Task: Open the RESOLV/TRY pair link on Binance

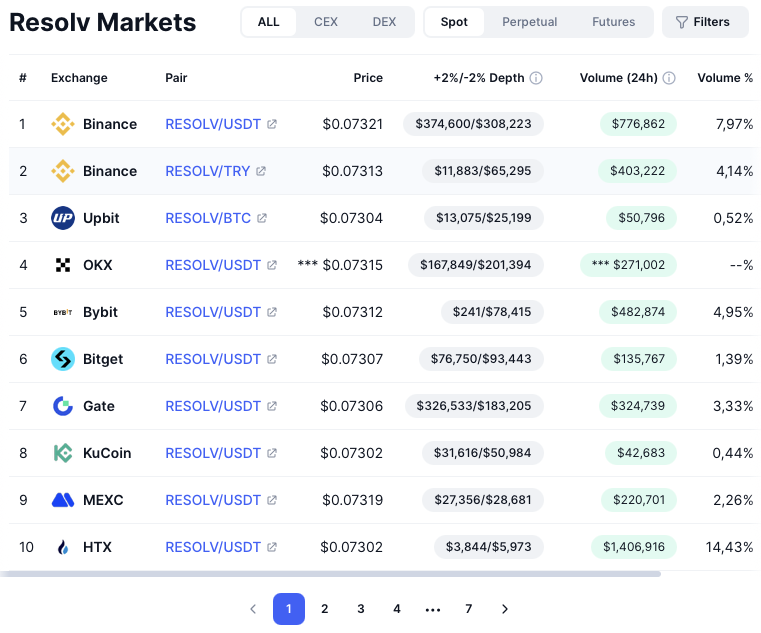Action: click(208, 171)
